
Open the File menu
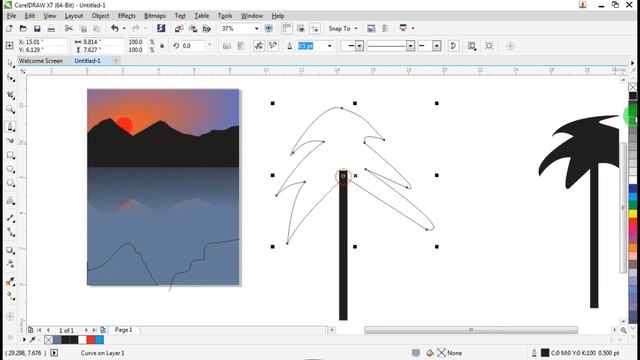click(x=11, y=16)
